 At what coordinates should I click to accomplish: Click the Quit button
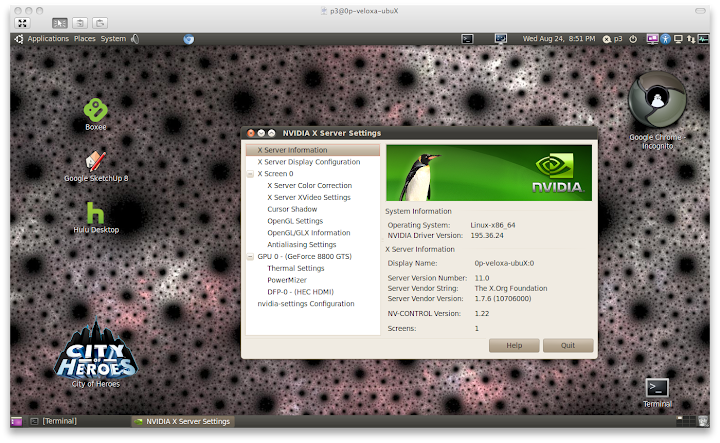click(568, 346)
